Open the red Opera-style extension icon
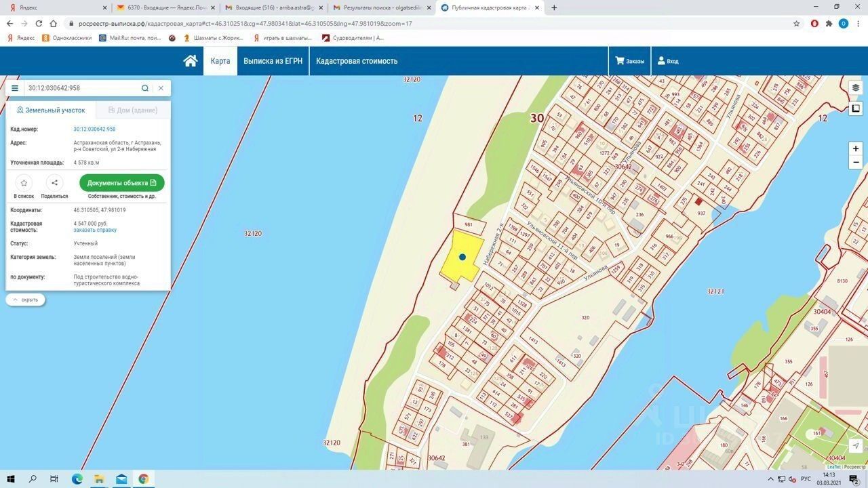The height and width of the screenshot is (488, 868). tap(814, 23)
